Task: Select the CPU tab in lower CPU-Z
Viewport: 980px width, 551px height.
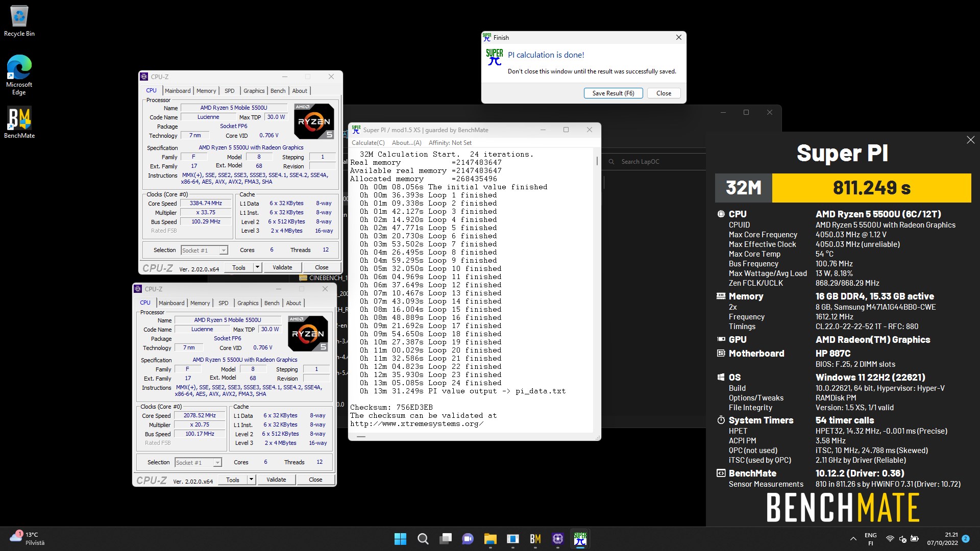Action: pyautogui.click(x=145, y=303)
